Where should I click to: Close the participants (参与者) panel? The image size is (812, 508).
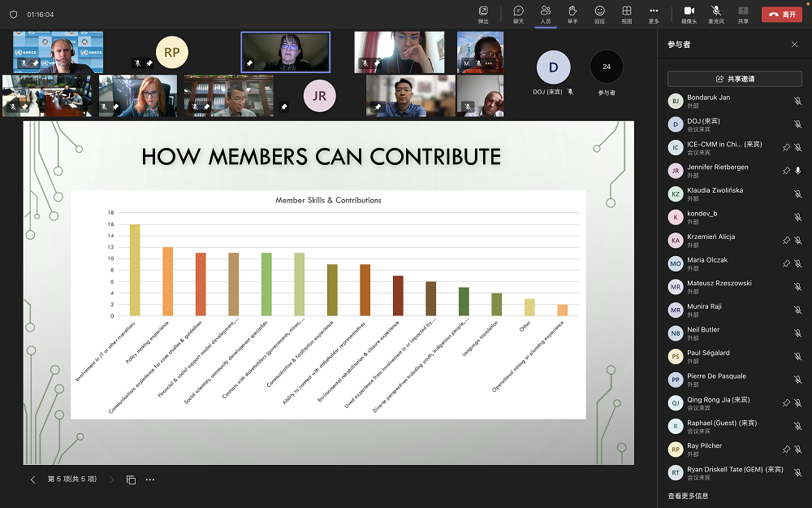[x=794, y=45]
